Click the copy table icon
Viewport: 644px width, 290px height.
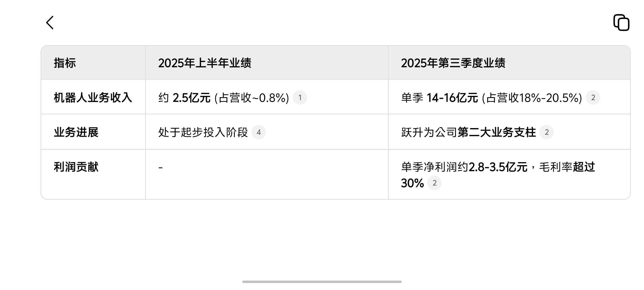click(x=621, y=23)
